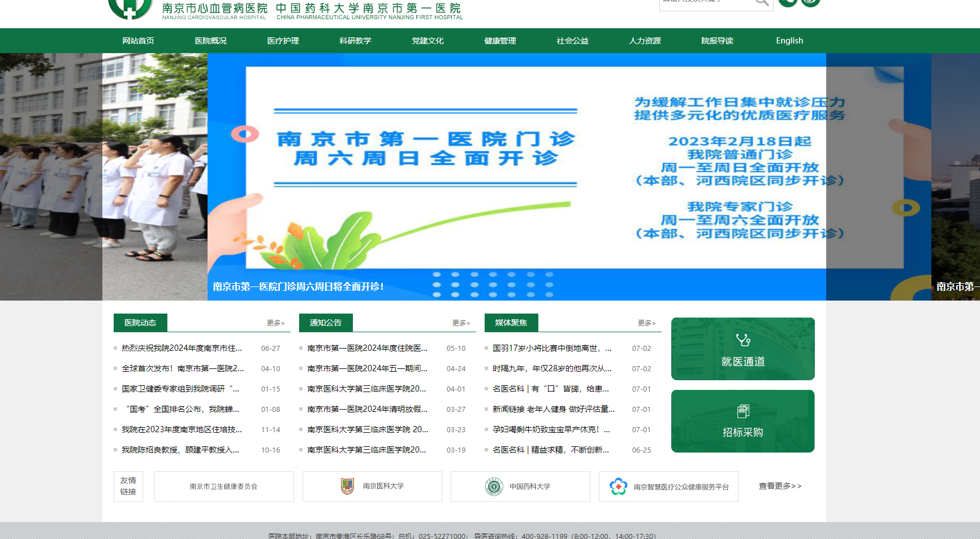Switch site language to English

click(789, 41)
